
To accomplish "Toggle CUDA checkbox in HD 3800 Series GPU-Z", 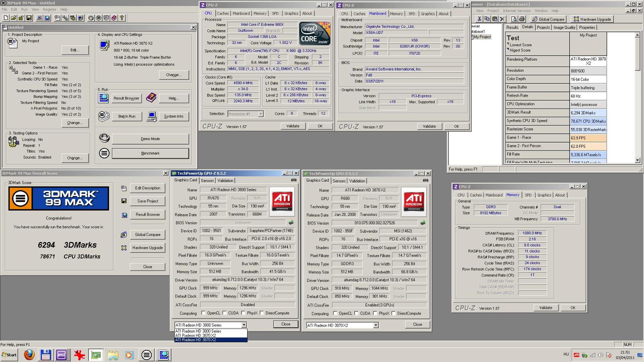I will point(225,313).
